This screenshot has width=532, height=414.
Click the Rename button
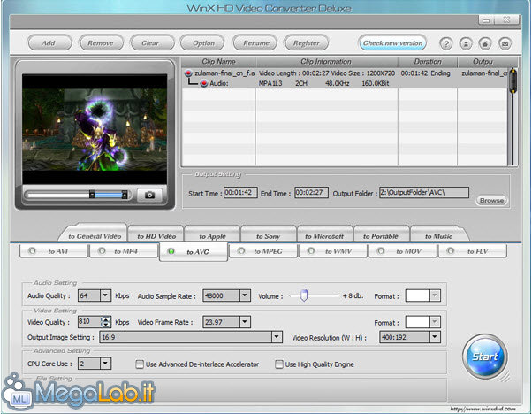(256, 43)
